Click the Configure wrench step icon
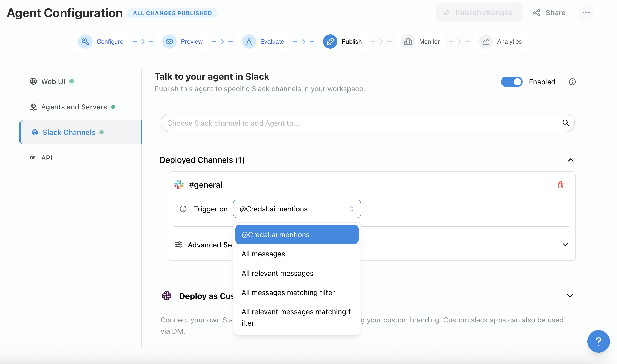Image resolution: width=617 pixels, height=364 pixels. [85, 41]
